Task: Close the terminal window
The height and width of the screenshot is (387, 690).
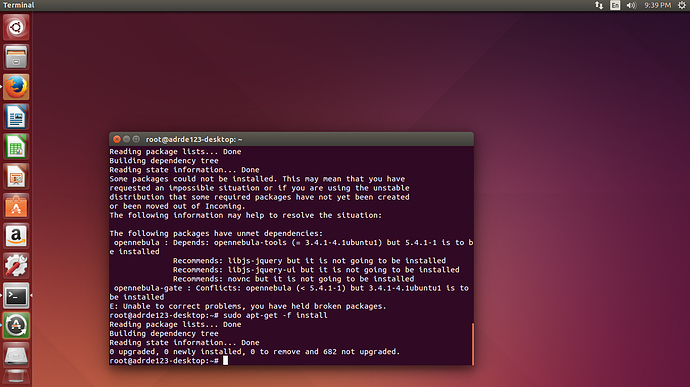Action: coord(117,139)
